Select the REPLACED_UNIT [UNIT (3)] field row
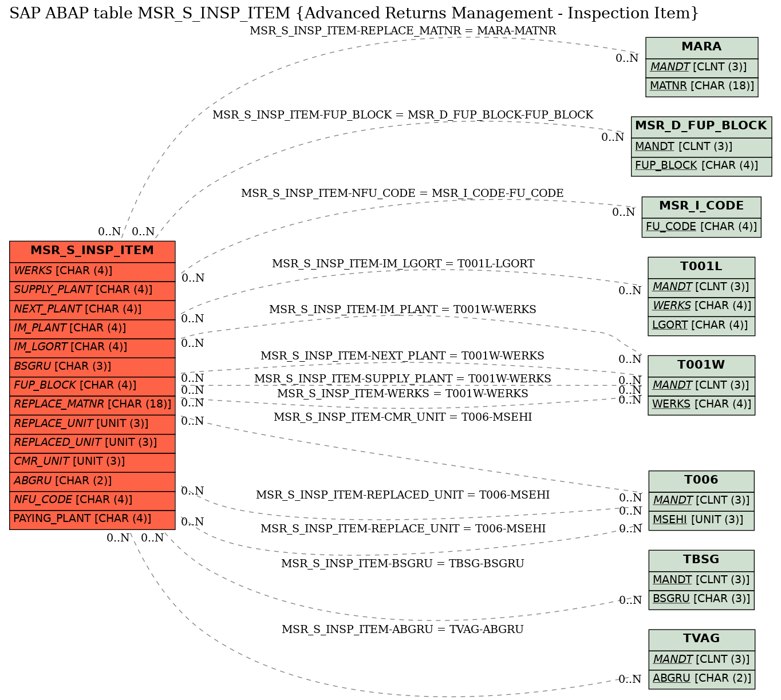This screenshot has height=700, width=781. (x=92, y=443)
